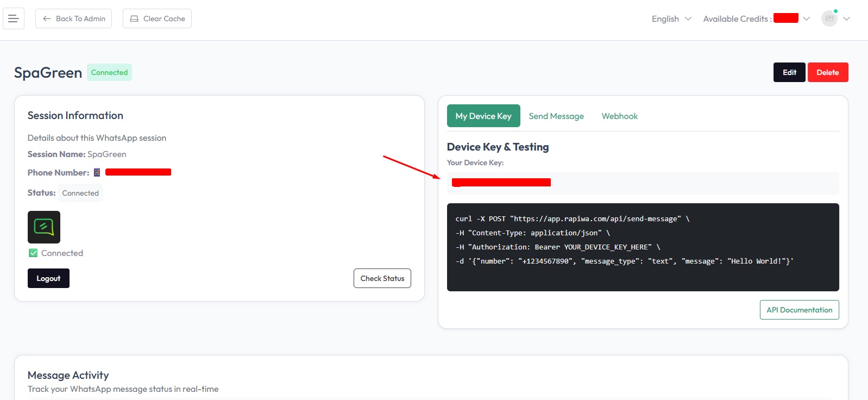The height and width of the screenshot is (400, 868).
Task: Switch to the Send Message tab
Action: point(556,116)
